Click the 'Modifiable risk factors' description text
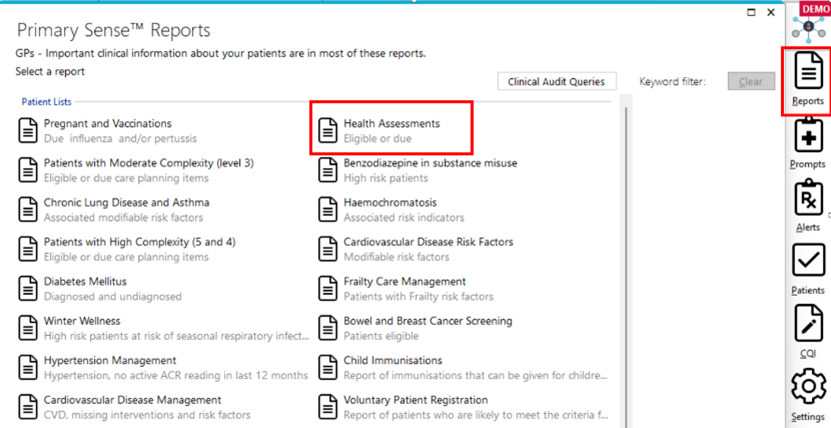The image size is (831, 428). tap(396, 257)
